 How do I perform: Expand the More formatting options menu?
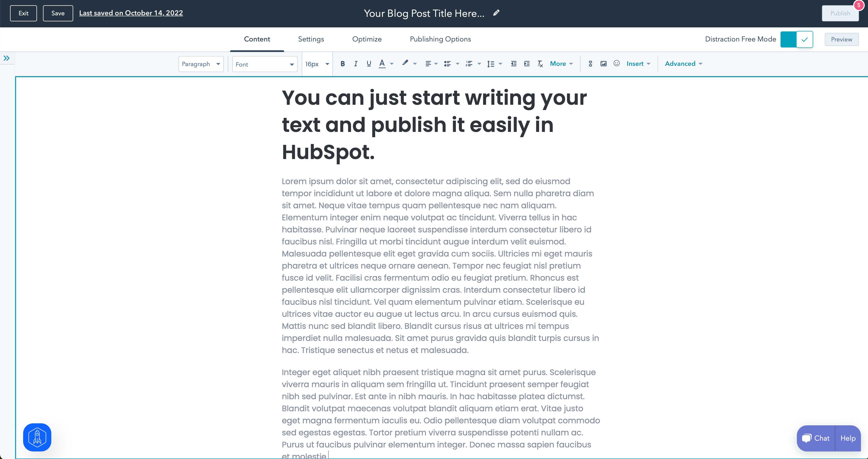coord(560,64)
